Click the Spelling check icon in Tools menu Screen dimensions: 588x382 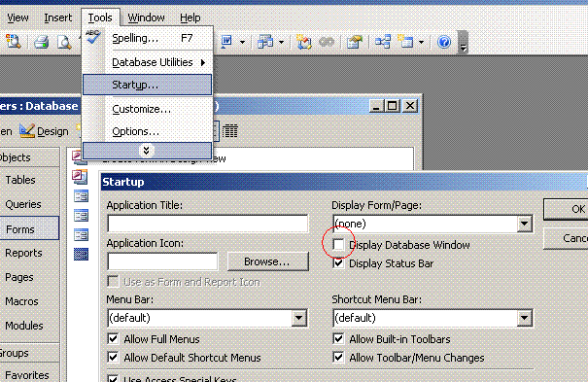pos(92,37)
